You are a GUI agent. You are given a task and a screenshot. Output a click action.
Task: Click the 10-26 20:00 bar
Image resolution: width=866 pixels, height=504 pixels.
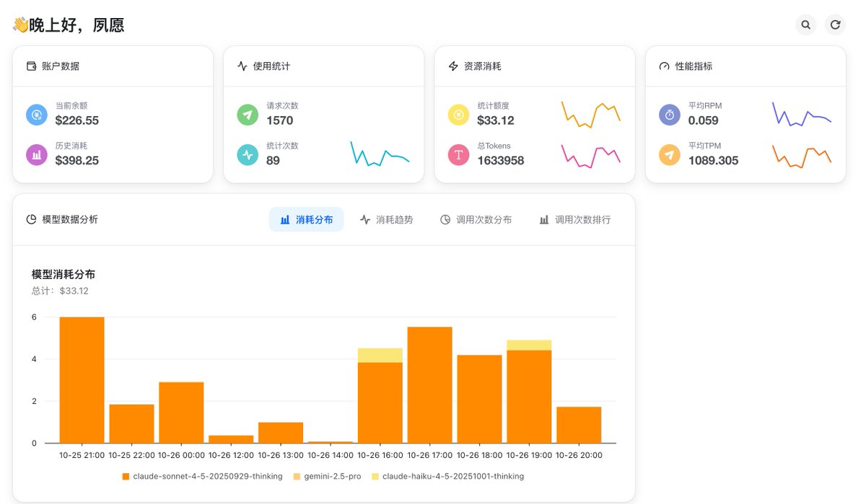coord(579,425)
